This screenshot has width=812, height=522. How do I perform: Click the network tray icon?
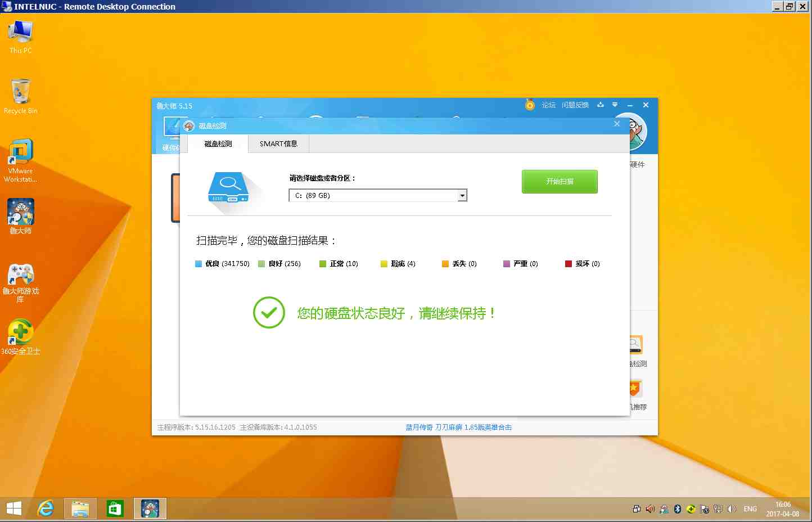718,509
